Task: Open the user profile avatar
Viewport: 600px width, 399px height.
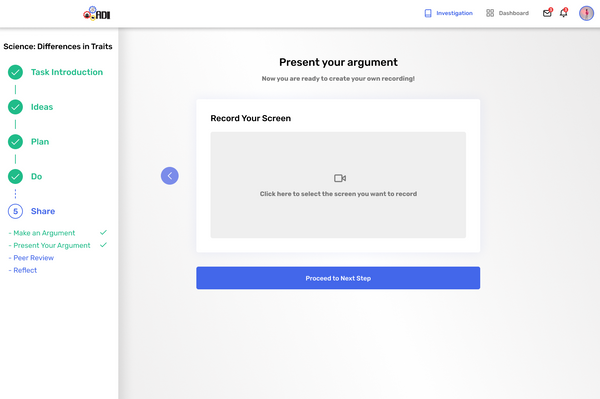Action: coord(586,13)
